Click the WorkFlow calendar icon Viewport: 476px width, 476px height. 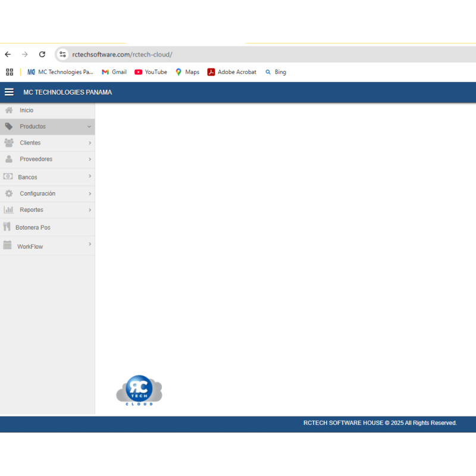7,245
